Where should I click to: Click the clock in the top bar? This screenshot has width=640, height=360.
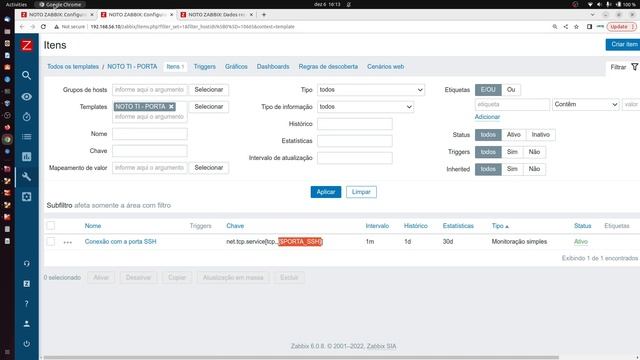tap(327, 4)
